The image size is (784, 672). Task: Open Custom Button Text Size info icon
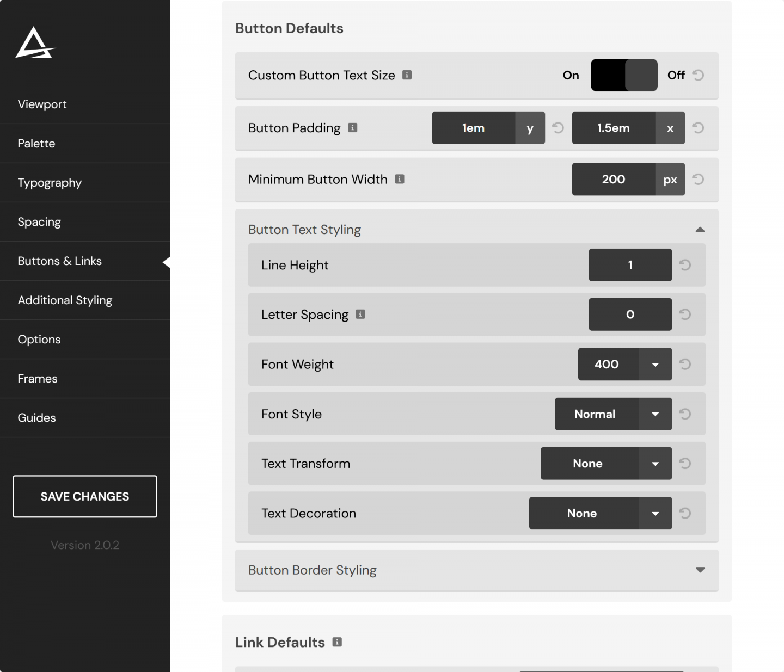tap(407, 75)
